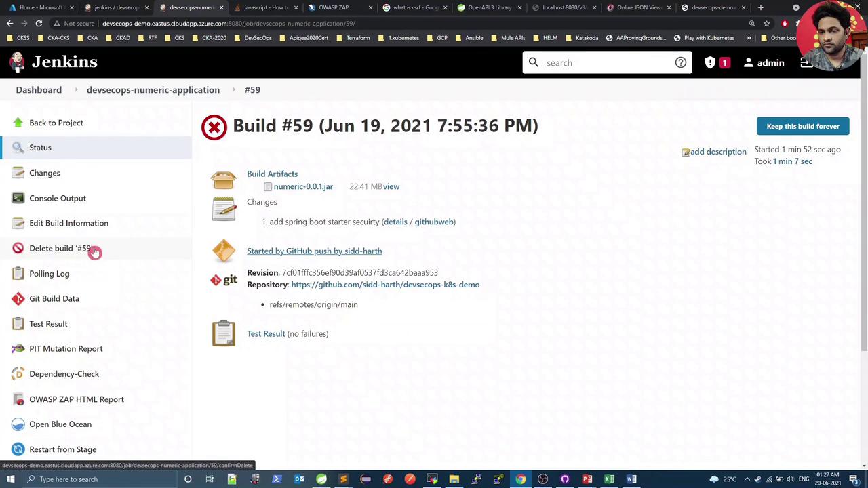Open the Ansible bookmark folder
868x488 pixels.
pyautogui.click(x=469, y=38)
